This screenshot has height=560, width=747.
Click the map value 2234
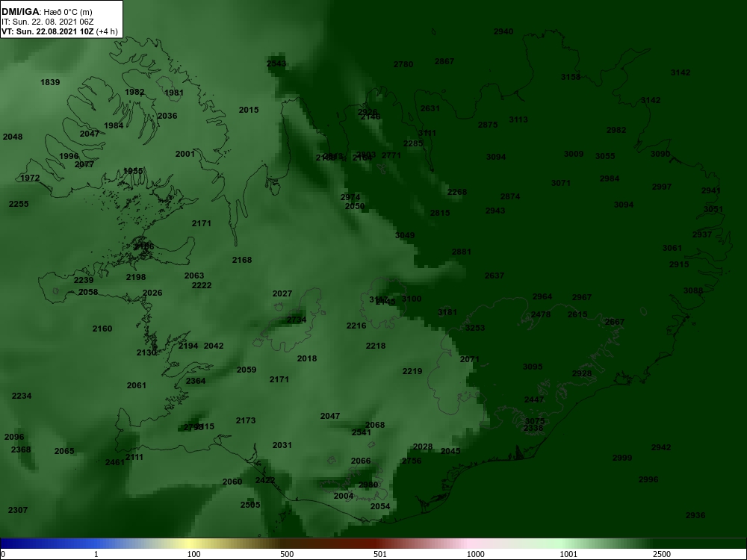[22, 396]
